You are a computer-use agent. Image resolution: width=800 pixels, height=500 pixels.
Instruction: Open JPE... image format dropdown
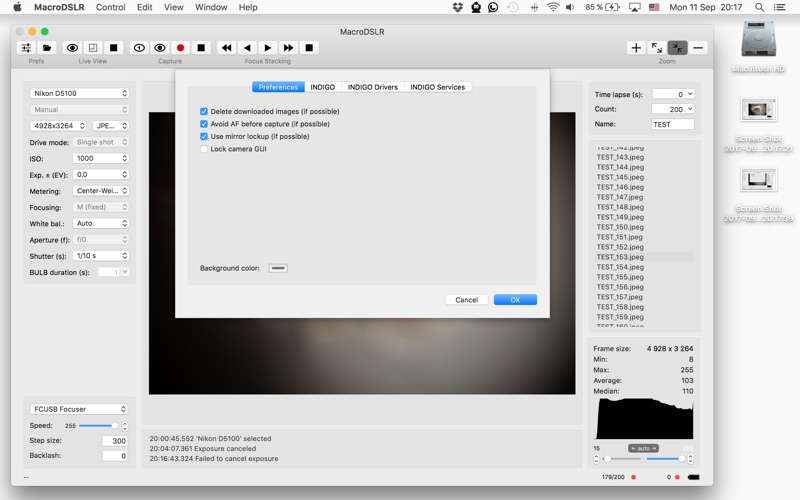click(x=111, y=126)
